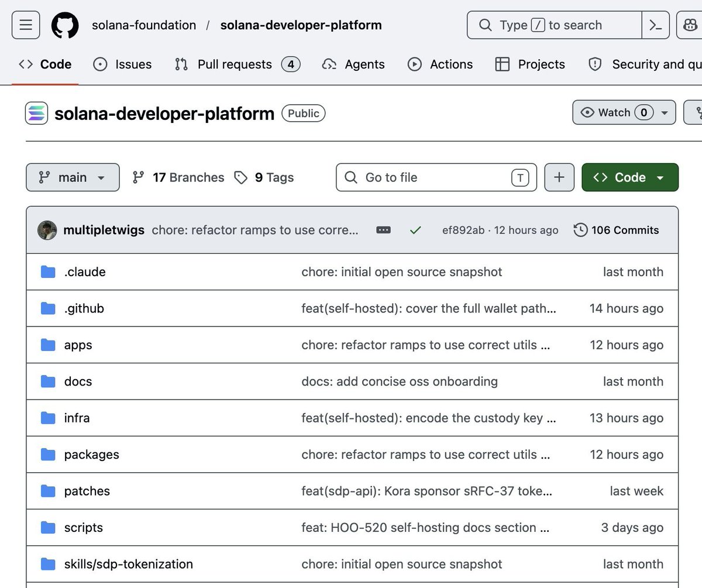Click the docs folder icon
This screenshot has width=702, height=588.
coord(48,381)
